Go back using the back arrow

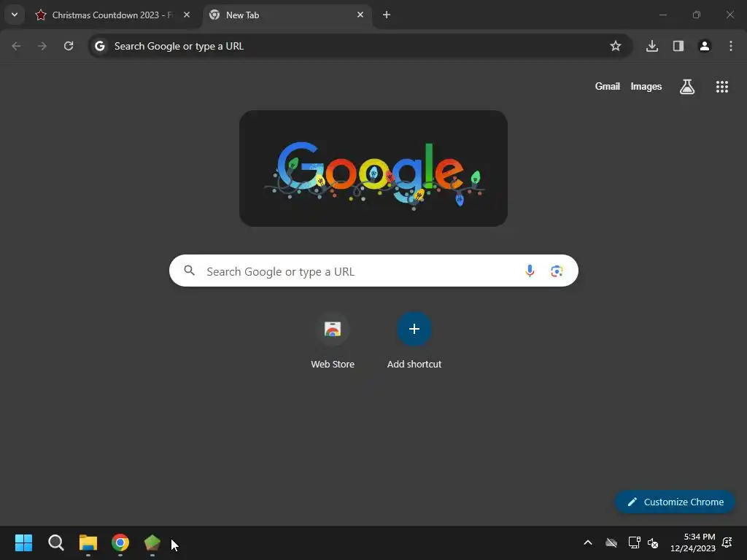coord(16,46)
